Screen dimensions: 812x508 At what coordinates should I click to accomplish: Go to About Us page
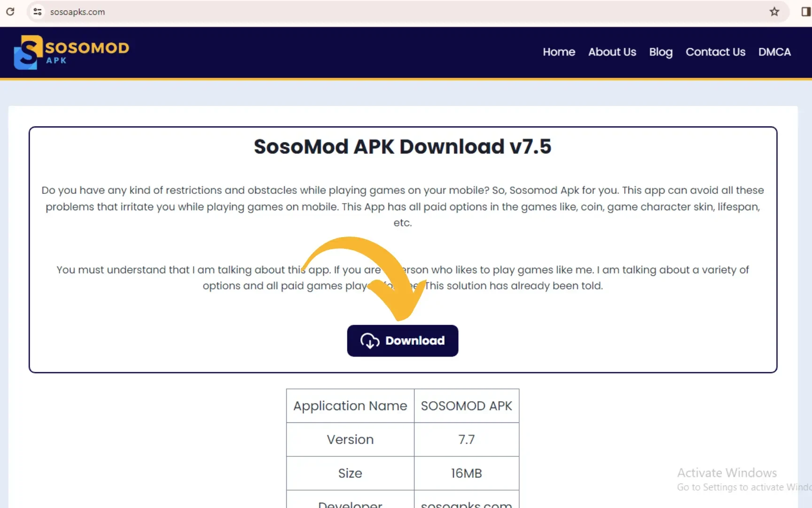612,52
